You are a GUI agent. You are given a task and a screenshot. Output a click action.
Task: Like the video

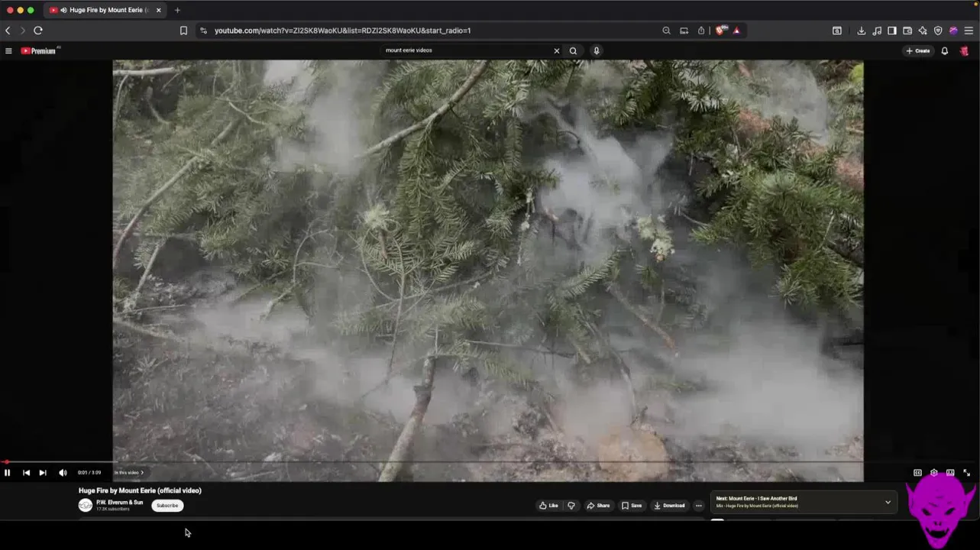coord(548,506)
